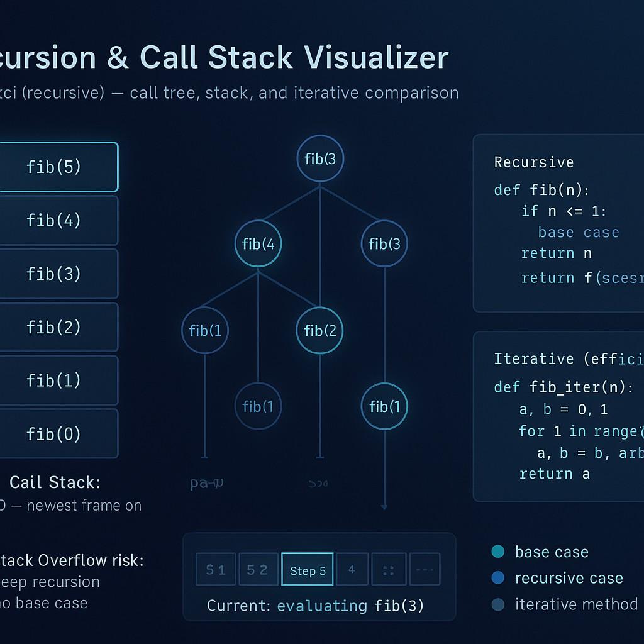The image size is (644, 644).
Task: Click the 'base case' legend label
Action: [x=552, y=552]
